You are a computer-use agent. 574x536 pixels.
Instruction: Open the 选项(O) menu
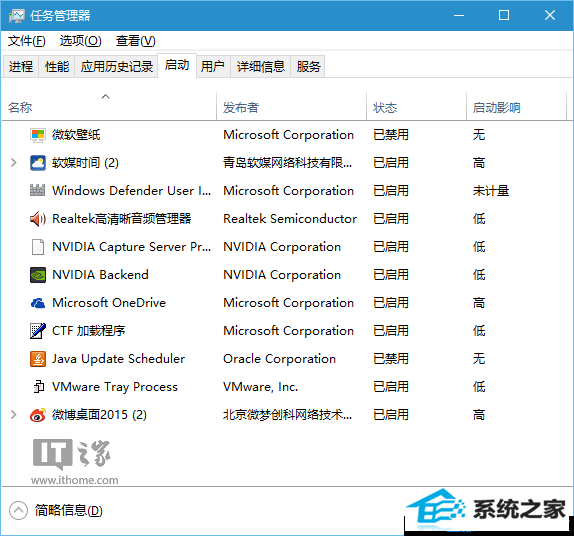point(81,41)
